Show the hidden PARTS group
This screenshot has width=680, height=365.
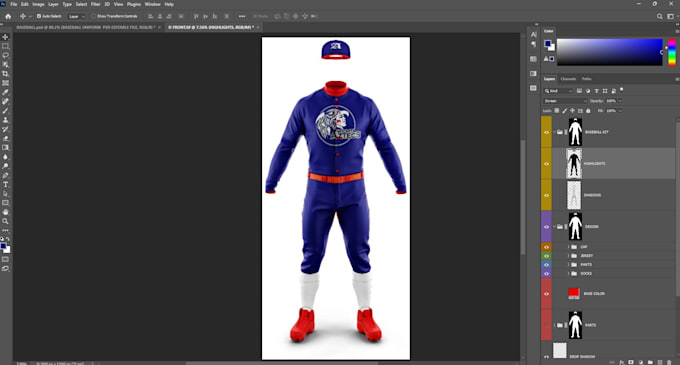(x=546, y=325)
